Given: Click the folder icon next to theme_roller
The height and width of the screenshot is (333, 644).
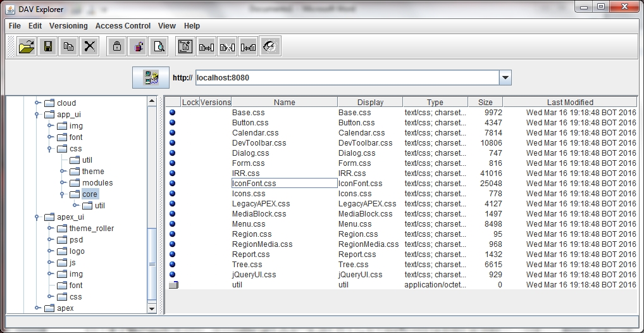Looking at the screenshot, I should [x=62, y=228].
